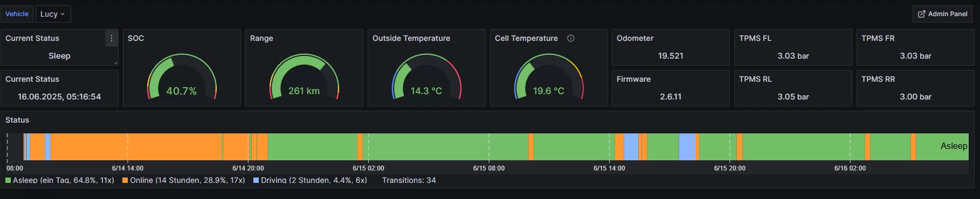Image resolution: width=980 pixels, height=199 pixels.
Task: Click the orange Online legend color swatch
Action: click(x=125, y=180)
